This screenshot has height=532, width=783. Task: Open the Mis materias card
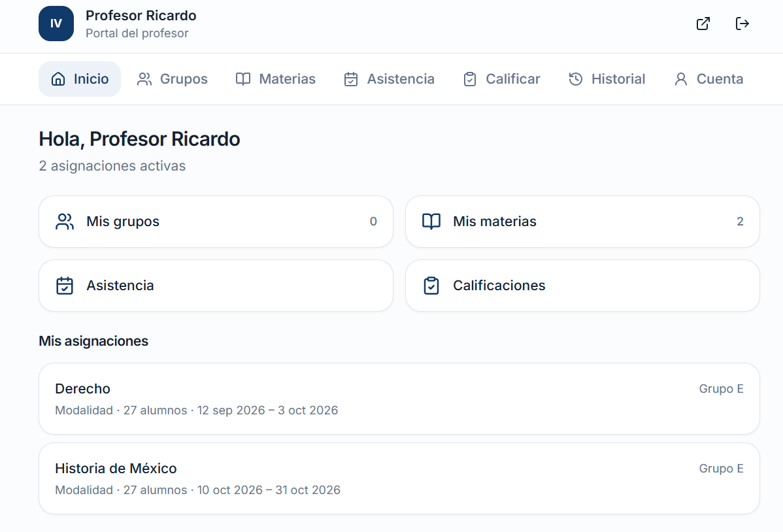[583, 222]
